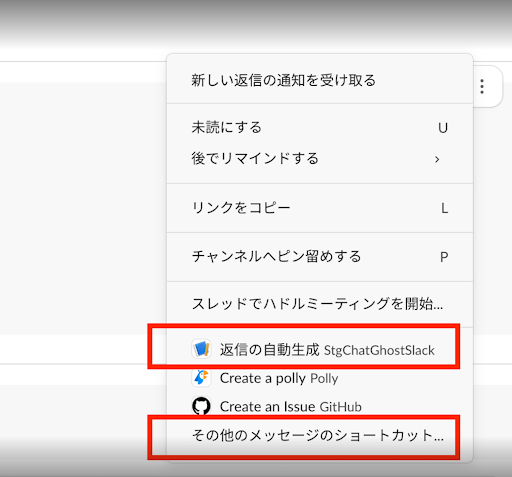Screen dimensions: 512x477
Task: Select リンクをコピー from the menu
Action: click(320, 208)
